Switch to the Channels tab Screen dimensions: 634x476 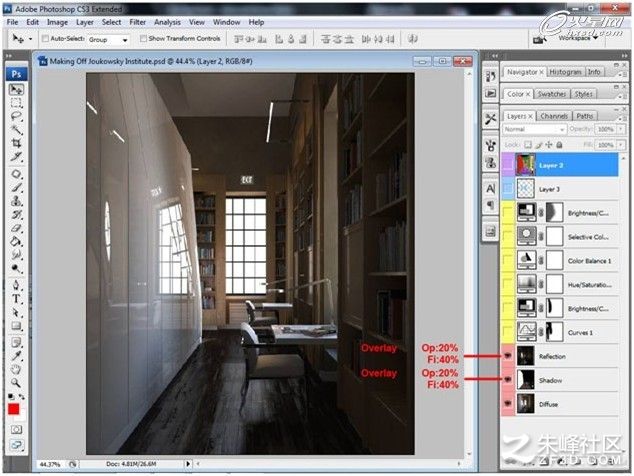[554, 116]
